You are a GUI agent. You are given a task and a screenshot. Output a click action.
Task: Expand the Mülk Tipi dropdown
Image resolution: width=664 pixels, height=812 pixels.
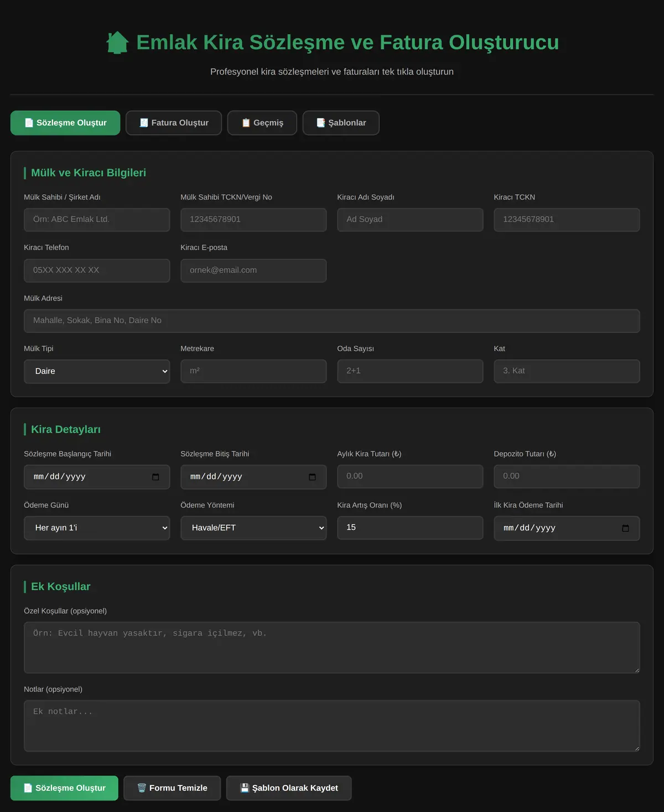click(x=97, y=371)
